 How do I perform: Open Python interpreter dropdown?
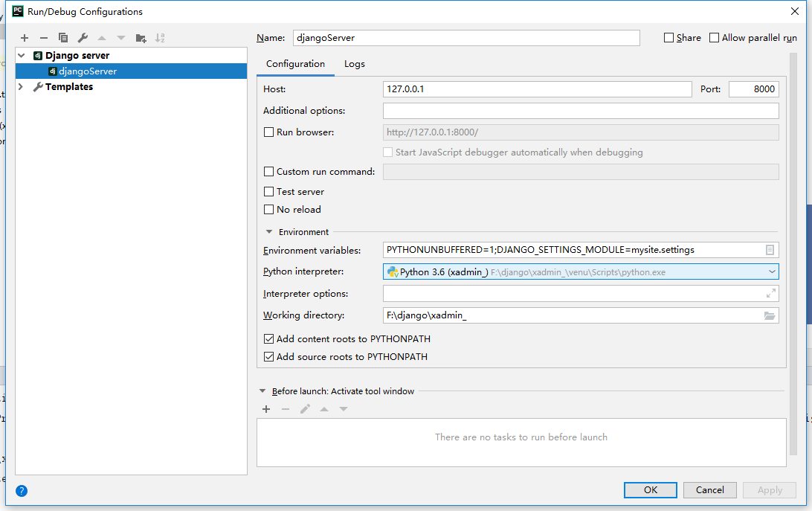pyautogui.click(x=772, y=271)
